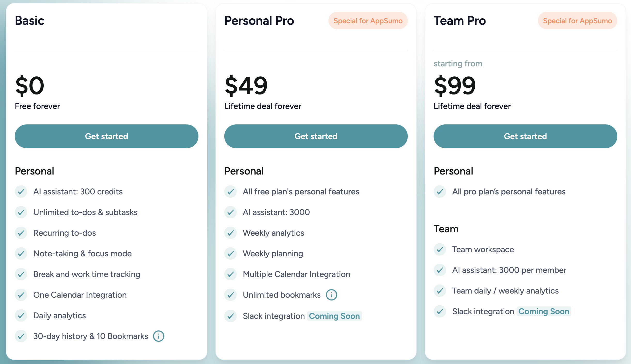Click One Calendar Integration feature text
Image resolution: width=631 pixels, height=364 pixels.
pos(80,295)
